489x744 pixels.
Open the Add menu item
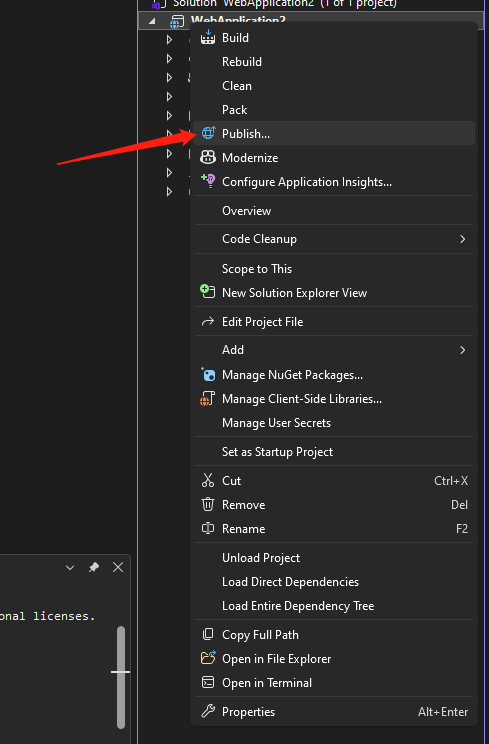coord(334,350)
